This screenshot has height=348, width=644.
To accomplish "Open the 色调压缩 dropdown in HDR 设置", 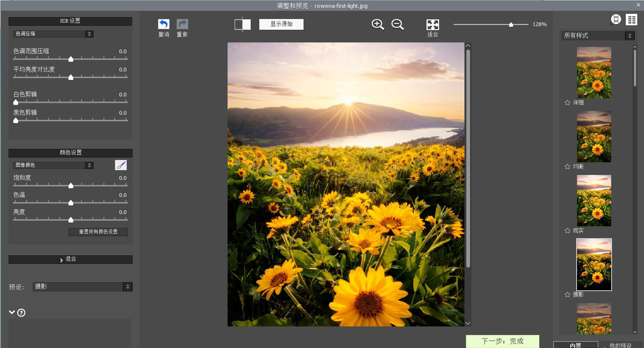I will click(x=53, y=34).
